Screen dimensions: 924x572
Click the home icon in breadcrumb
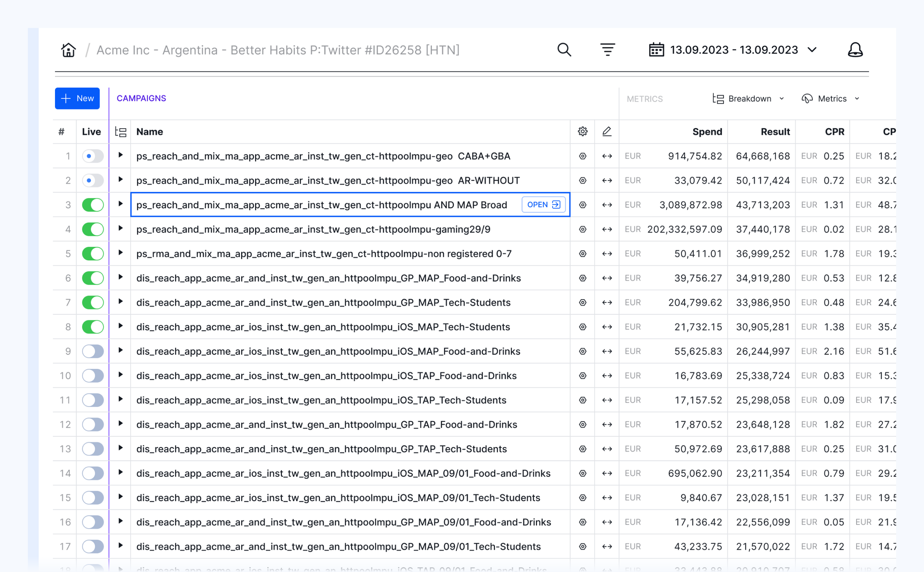coord(68,50)
